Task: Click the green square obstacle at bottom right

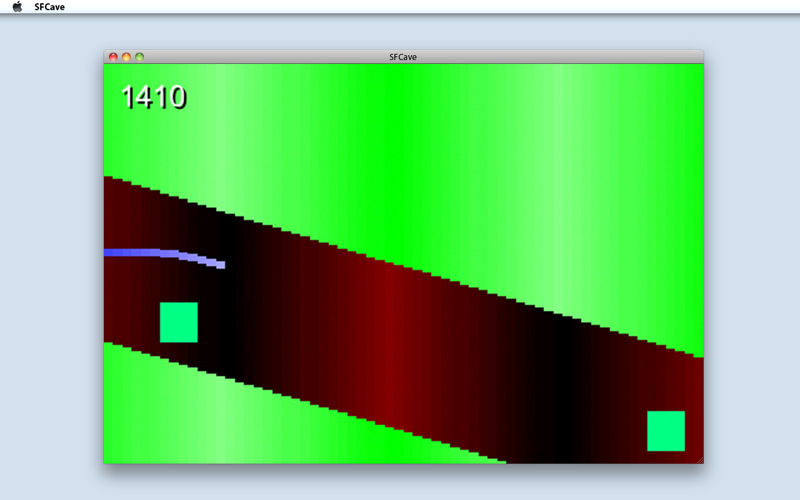Action: pyautogui.click(x=666, y=431)
